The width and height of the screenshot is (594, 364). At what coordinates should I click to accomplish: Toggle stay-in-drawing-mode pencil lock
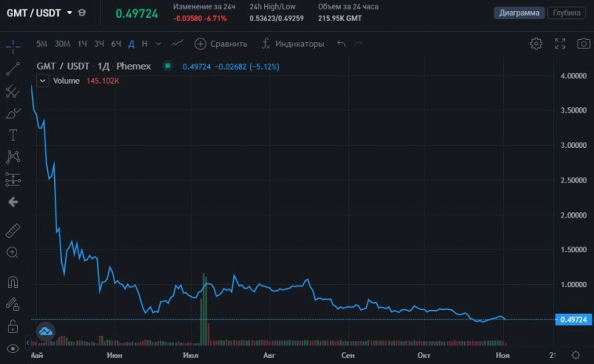[13, 304]
